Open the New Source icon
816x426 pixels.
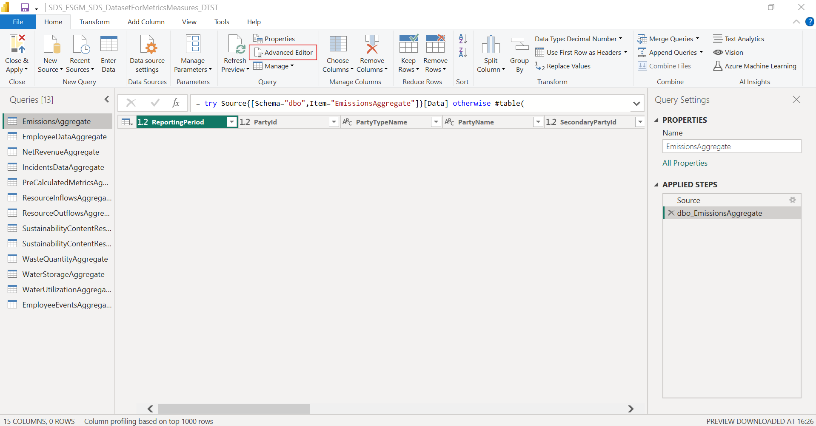(50, 44)
